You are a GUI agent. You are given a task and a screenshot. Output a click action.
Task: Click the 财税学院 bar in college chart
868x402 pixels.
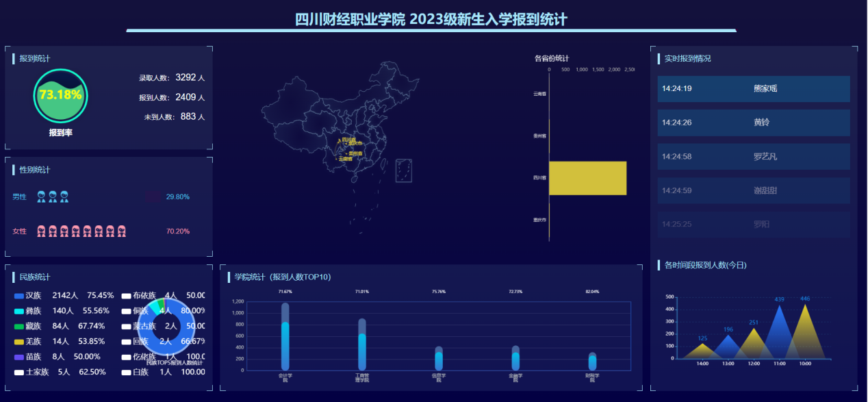(592, 362)
